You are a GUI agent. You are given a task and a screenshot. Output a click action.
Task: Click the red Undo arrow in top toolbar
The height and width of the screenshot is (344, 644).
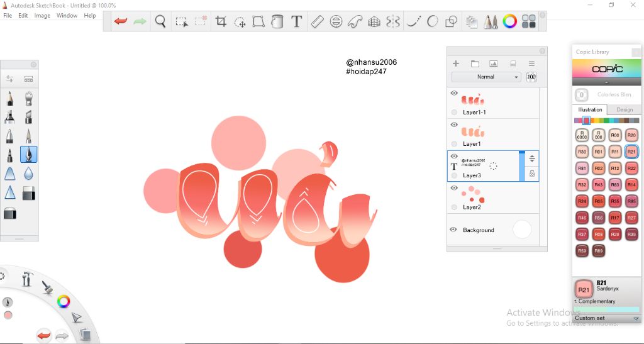click(x=121, y=21)
